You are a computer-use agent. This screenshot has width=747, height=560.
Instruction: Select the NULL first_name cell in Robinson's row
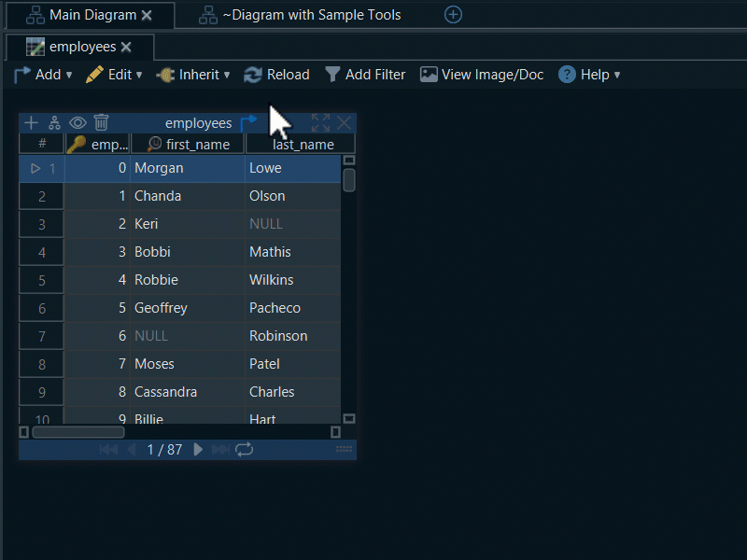[188, 337]
